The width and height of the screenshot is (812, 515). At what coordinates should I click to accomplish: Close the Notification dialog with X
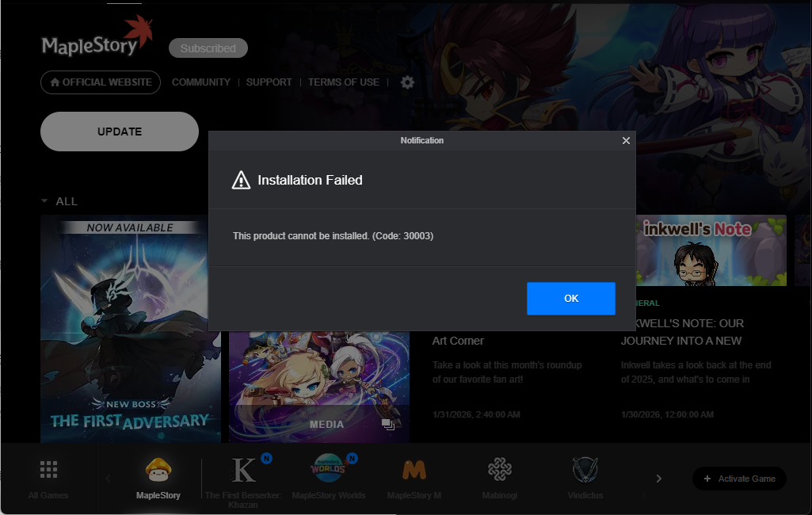pyautogui.click(x=626, y=140)
